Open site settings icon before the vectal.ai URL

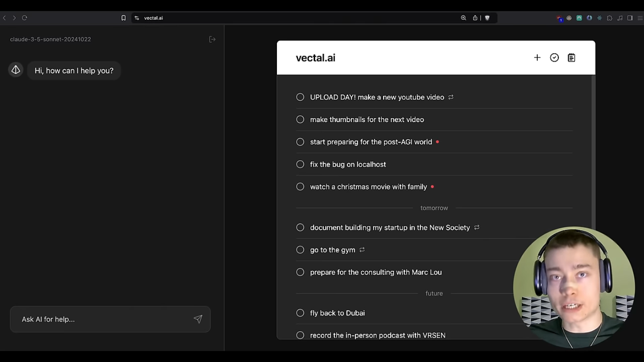click(x=137, y=18)
